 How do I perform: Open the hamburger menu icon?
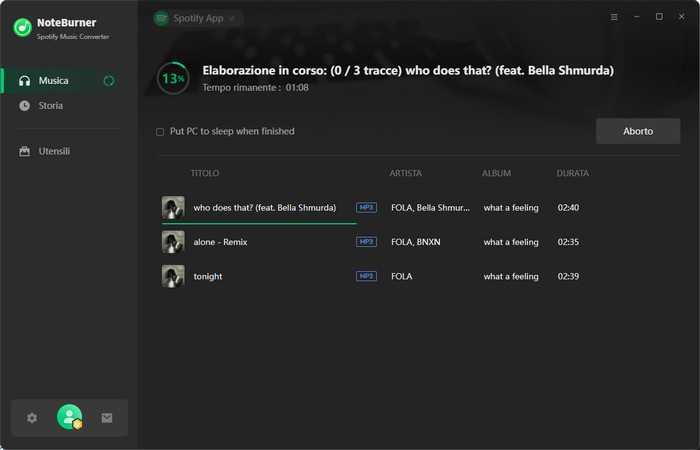614,17
